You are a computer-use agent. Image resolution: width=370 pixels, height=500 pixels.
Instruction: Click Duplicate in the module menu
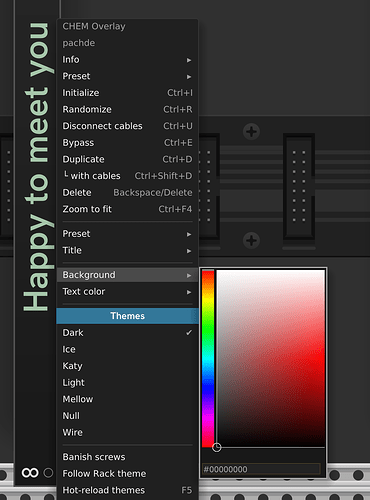(127, 159)
